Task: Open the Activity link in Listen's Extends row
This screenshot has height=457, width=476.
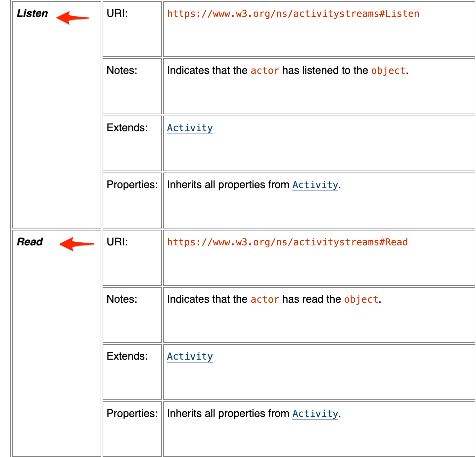Action: (x=190, y=128)
